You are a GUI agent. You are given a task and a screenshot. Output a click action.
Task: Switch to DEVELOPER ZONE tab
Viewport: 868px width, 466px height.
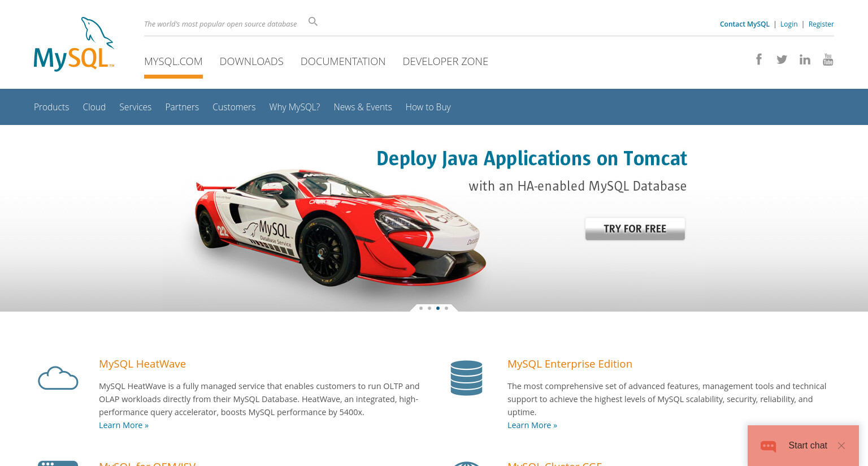pos(445,61)
